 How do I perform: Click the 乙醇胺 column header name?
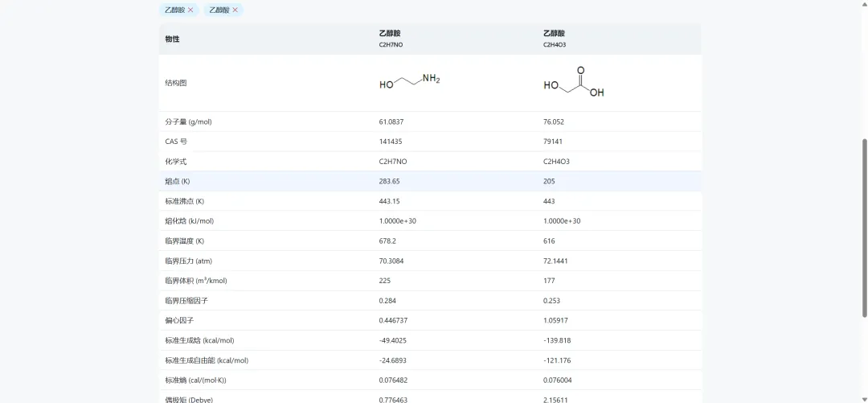(x=390, y=33)
